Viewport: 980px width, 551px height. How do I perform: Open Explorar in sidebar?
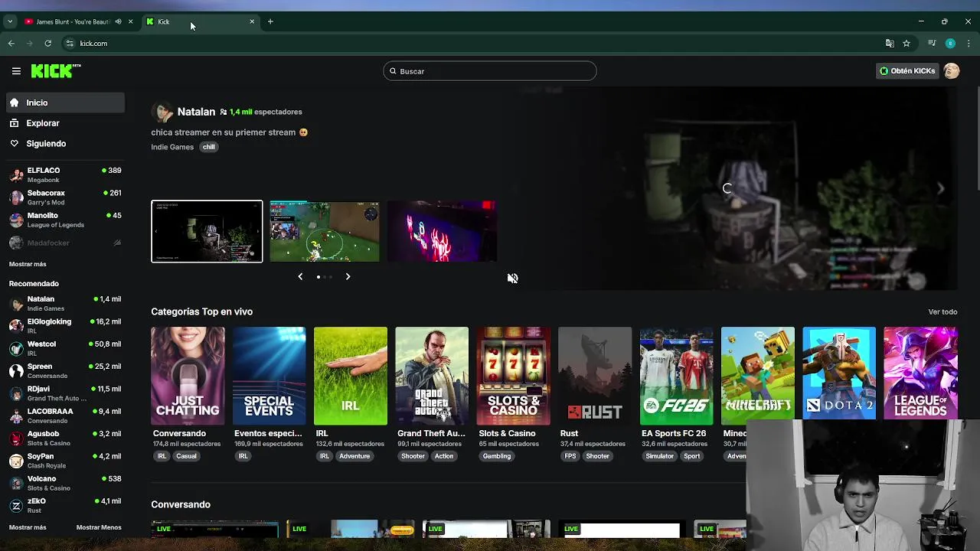pyautogui.click(x=65, y=123)
